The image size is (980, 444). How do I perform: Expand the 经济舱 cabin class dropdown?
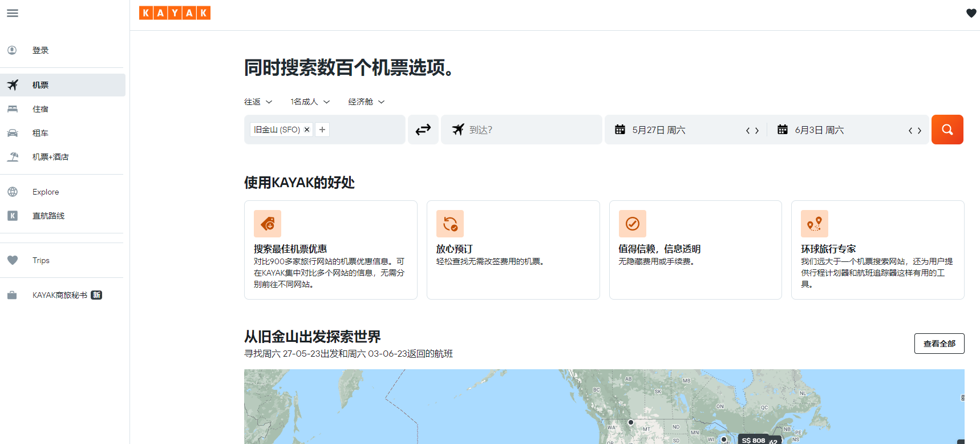click(x=366, y=102)
